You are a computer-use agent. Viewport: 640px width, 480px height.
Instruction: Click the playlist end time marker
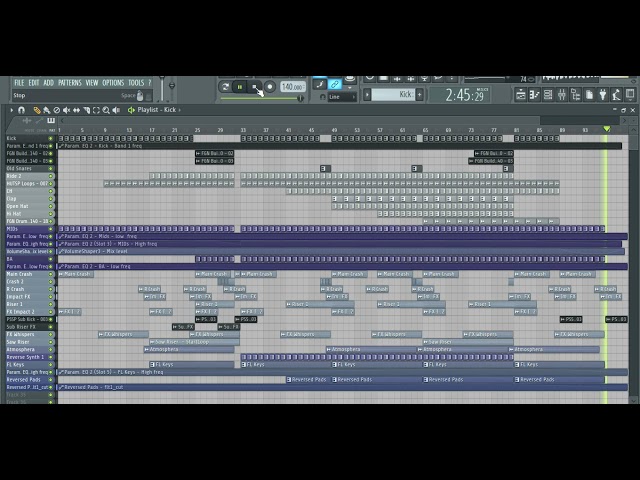[607, 129]
